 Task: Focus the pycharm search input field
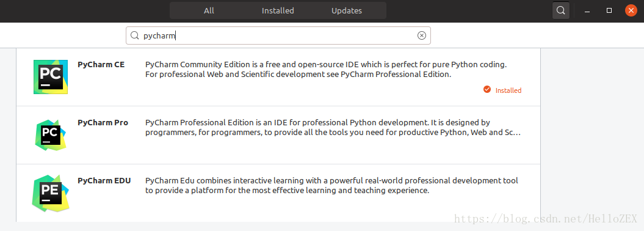(x=278, y=36)
